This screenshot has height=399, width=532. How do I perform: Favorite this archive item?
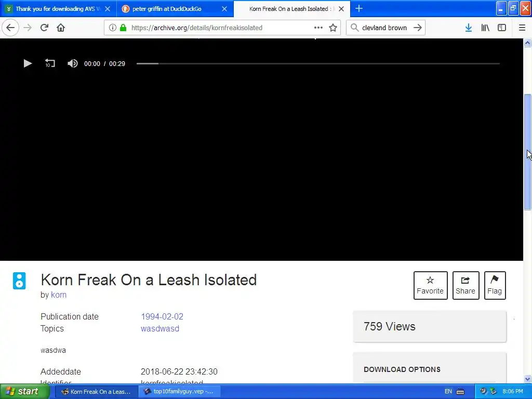(430, 285)
